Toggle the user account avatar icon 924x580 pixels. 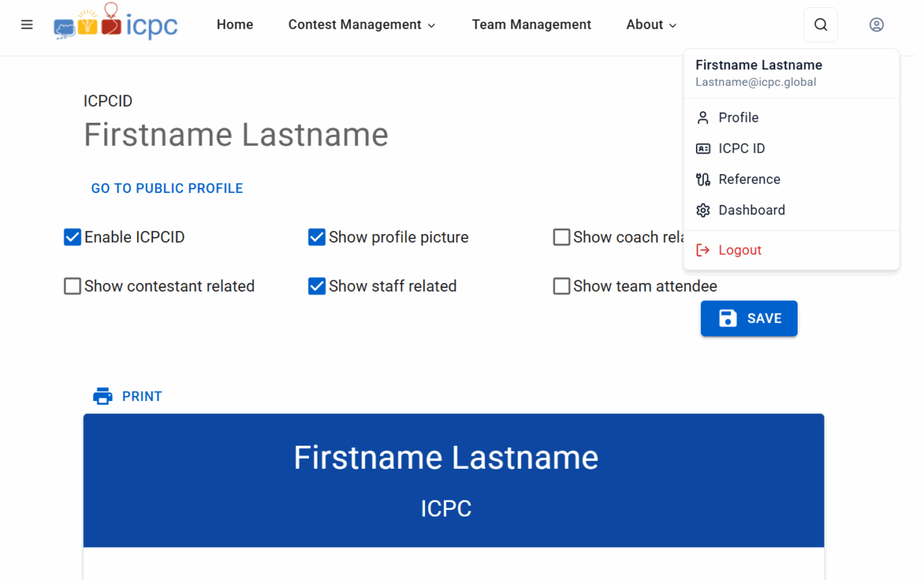point(876,25)
